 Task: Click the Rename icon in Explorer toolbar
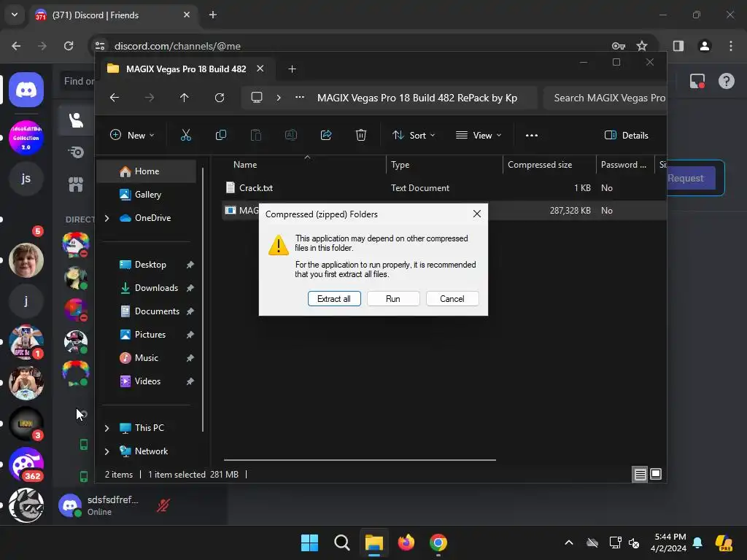pyautogui.click(x=290, y=135)
